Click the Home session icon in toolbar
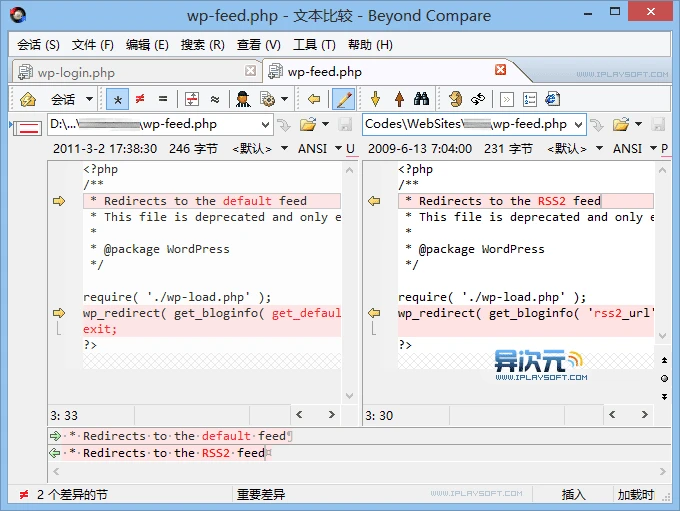680x511 pixels. [28, 99]
